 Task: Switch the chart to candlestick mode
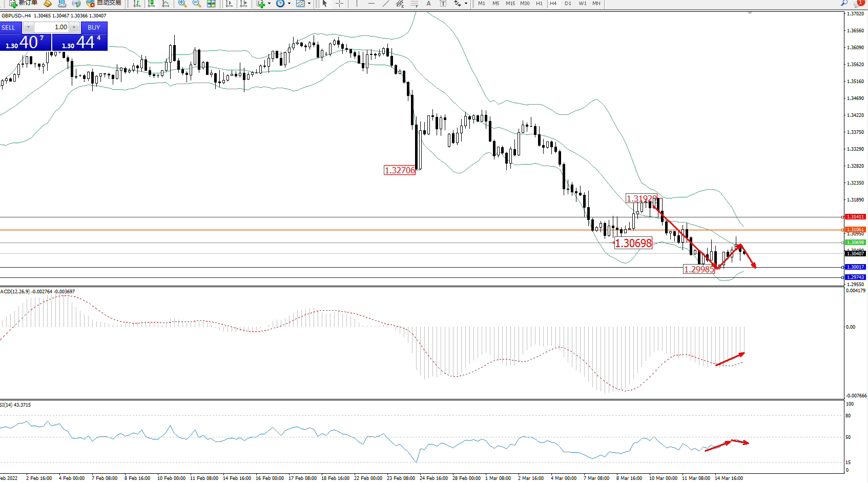pos(151,4)
